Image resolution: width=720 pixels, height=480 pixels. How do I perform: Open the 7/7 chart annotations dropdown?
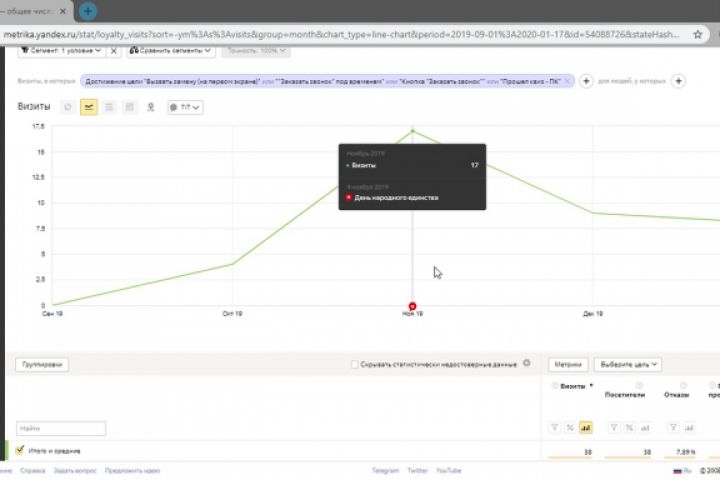pyautogui.click(x=185, y=107)
